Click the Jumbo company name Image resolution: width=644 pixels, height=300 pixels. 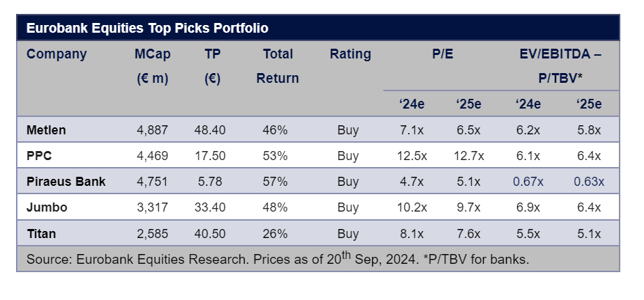[45, 207]
